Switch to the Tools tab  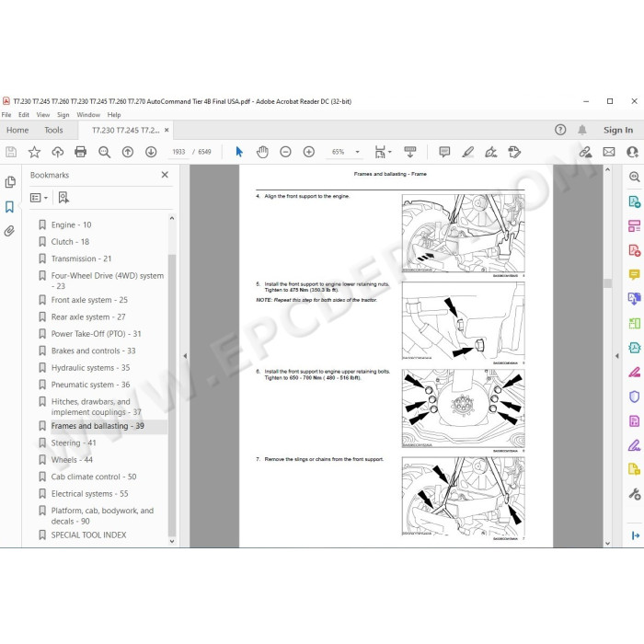tap(53, 131)
